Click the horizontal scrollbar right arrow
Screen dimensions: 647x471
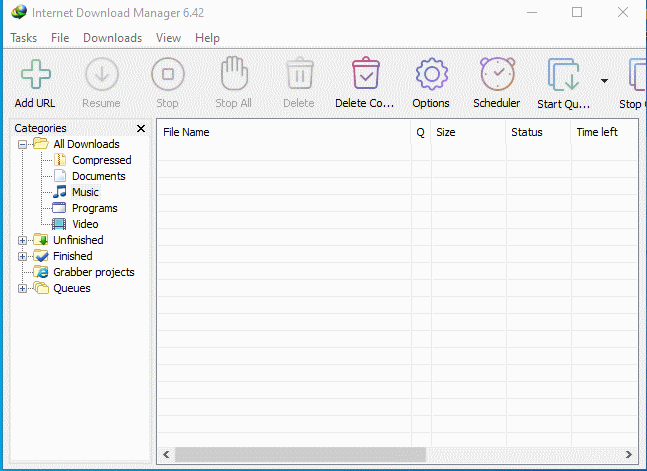pyautogui.click(x=629, y=454)
